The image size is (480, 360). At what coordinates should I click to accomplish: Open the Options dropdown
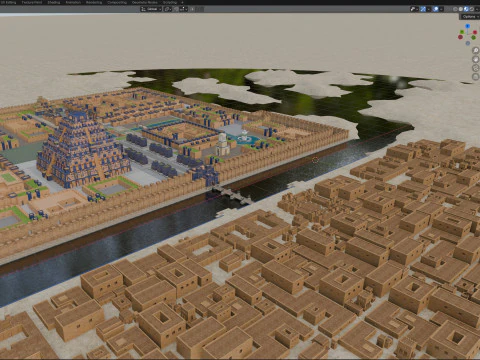[x=470, y=17]
